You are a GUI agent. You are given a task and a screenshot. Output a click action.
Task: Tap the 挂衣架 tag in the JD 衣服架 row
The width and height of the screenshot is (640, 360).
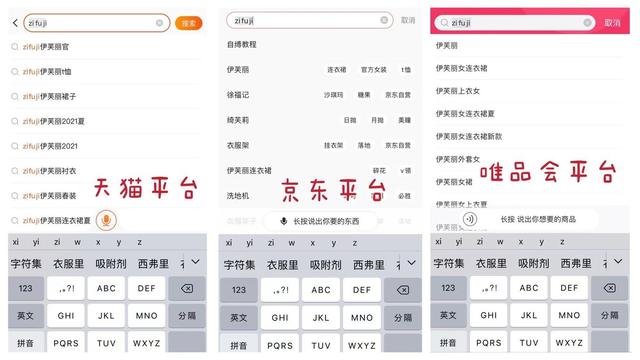333,146
